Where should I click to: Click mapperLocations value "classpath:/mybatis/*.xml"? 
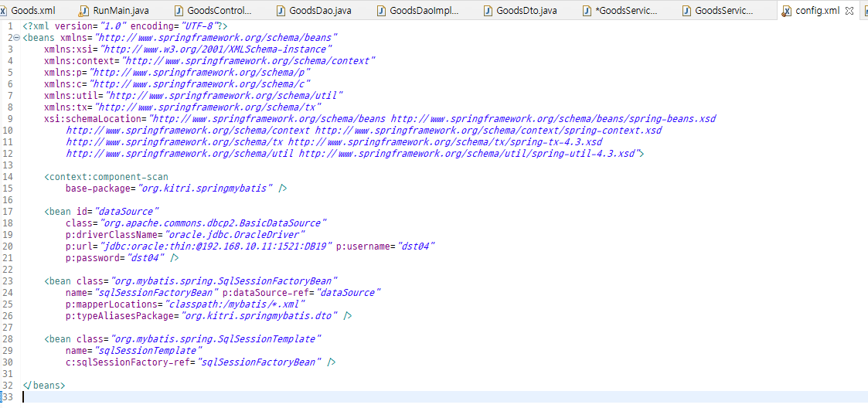coord(234,304)
